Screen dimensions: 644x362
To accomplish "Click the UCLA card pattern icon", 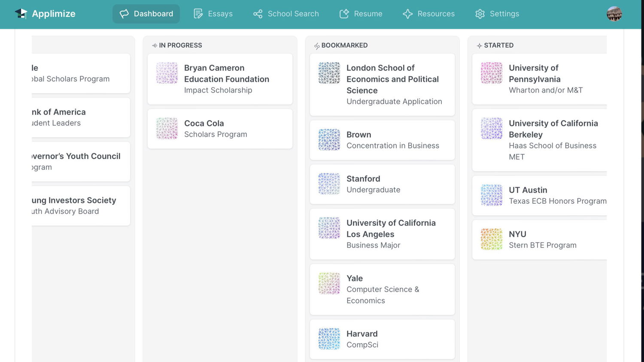I will coord(329,228).
